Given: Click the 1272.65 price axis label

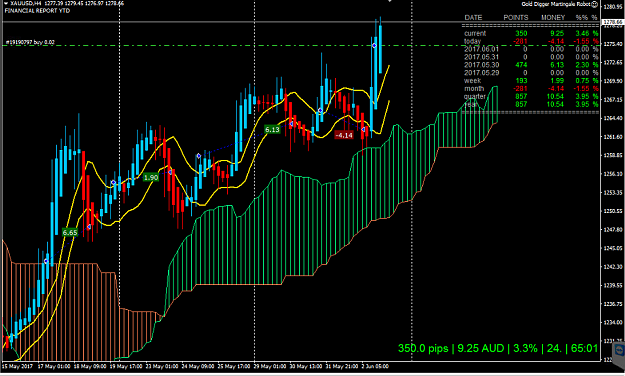Looking at the screenshot, I should coord(613,63).
